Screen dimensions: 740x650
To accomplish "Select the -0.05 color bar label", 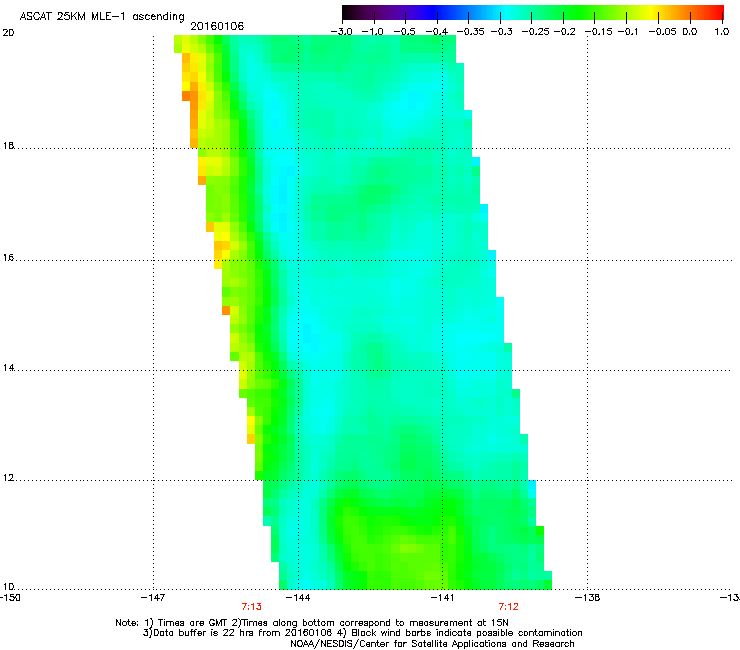I will [x=663, y=32].
